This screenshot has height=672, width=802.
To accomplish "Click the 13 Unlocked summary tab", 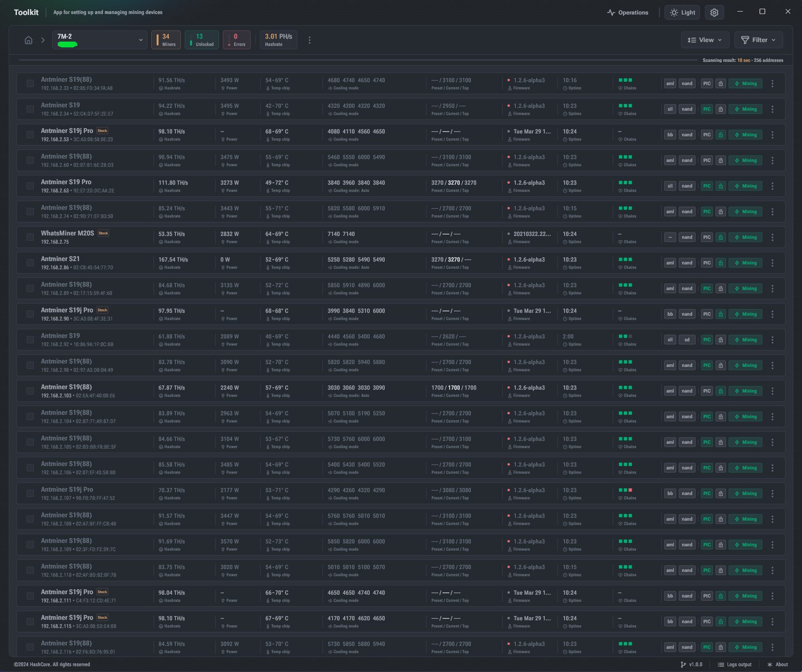I will (202, 40).
